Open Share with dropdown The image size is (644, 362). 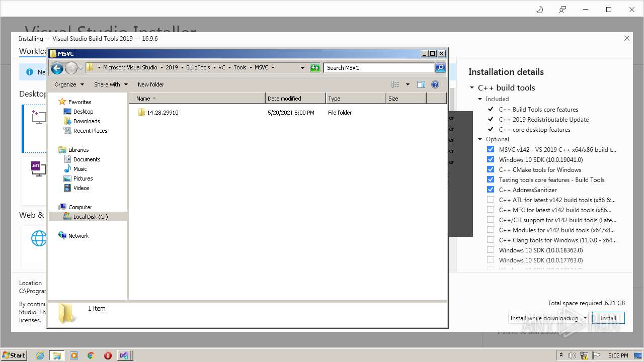click(111, 84)
